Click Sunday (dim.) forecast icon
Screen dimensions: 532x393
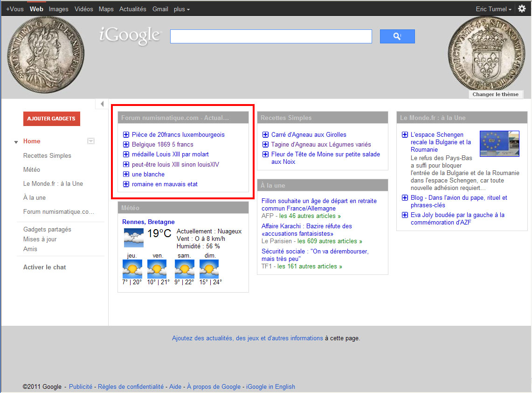pos(209,269)
